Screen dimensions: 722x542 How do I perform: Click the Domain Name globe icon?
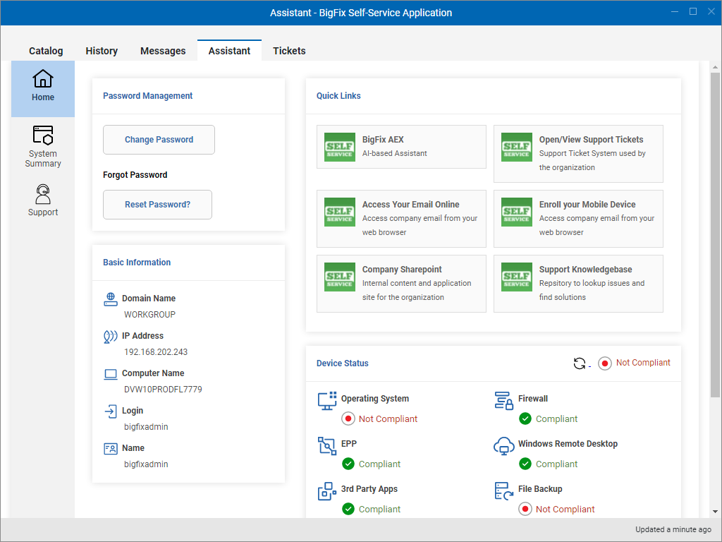click(111, 299)
